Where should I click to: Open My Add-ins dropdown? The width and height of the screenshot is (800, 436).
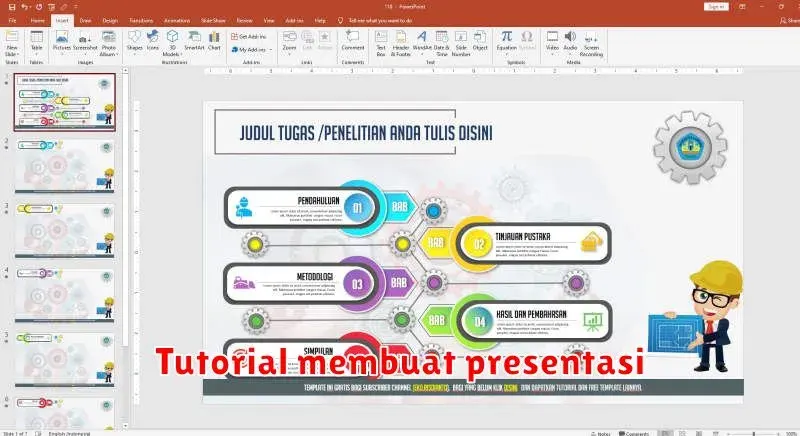(252, 49)
